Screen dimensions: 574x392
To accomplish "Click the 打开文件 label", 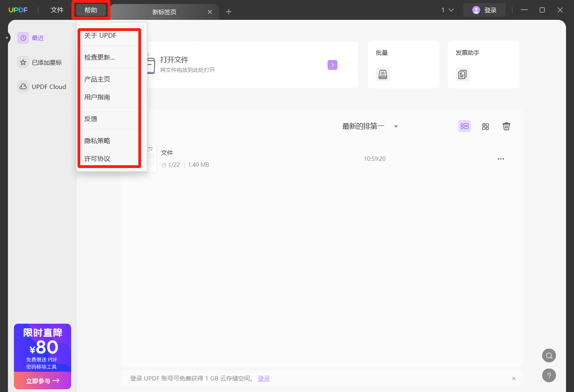I will pos(174,60).
